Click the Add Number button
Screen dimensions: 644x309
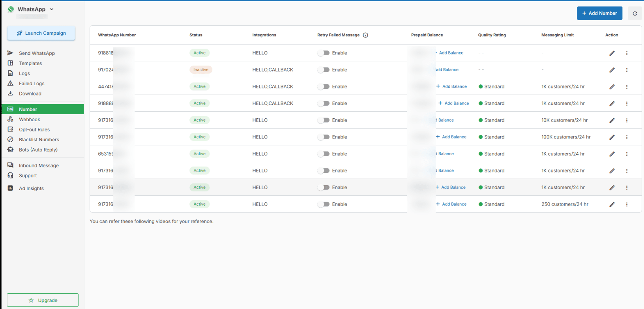[599, 13]
